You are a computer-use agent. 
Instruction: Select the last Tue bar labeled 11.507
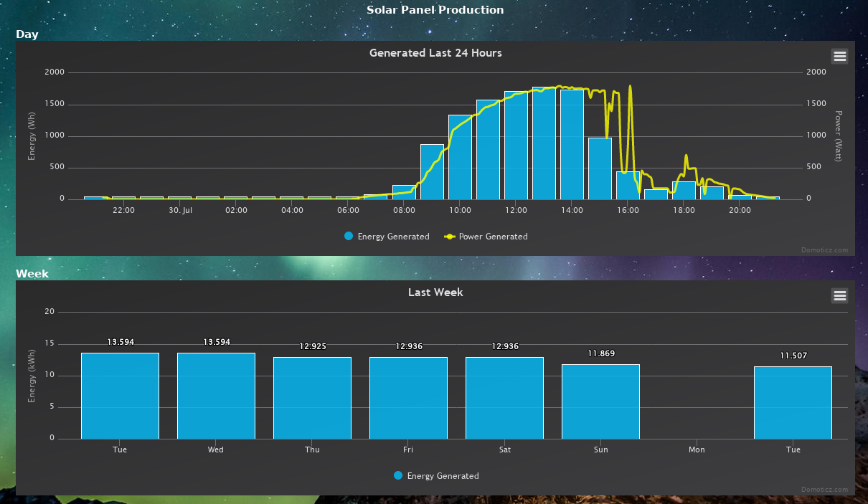pos(793,403)
